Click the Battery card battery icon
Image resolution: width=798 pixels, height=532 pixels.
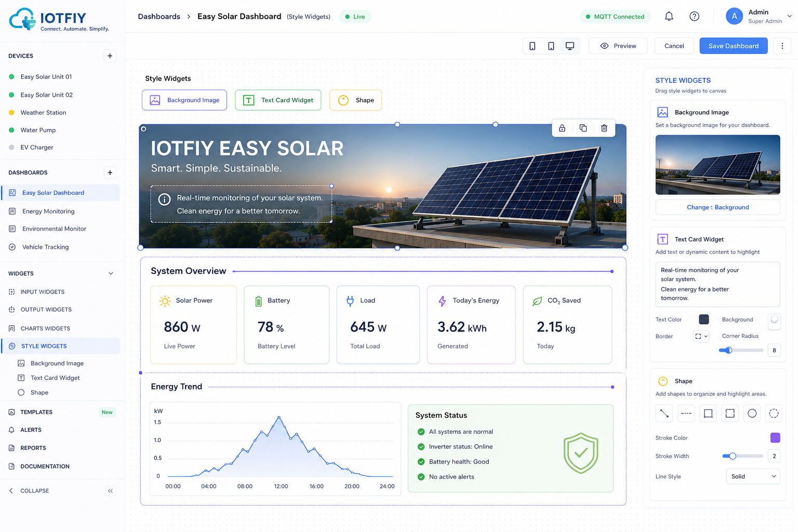coord(259,301)
